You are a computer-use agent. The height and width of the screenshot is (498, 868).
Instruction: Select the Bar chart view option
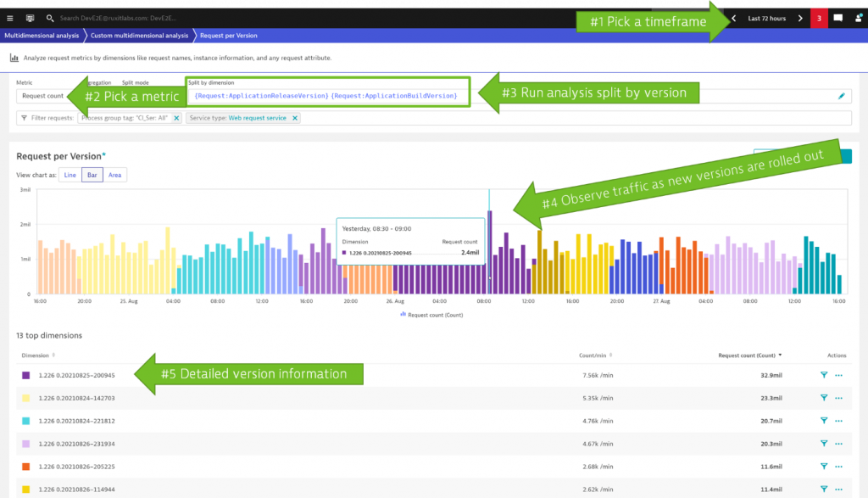click(x=92, y=175)
